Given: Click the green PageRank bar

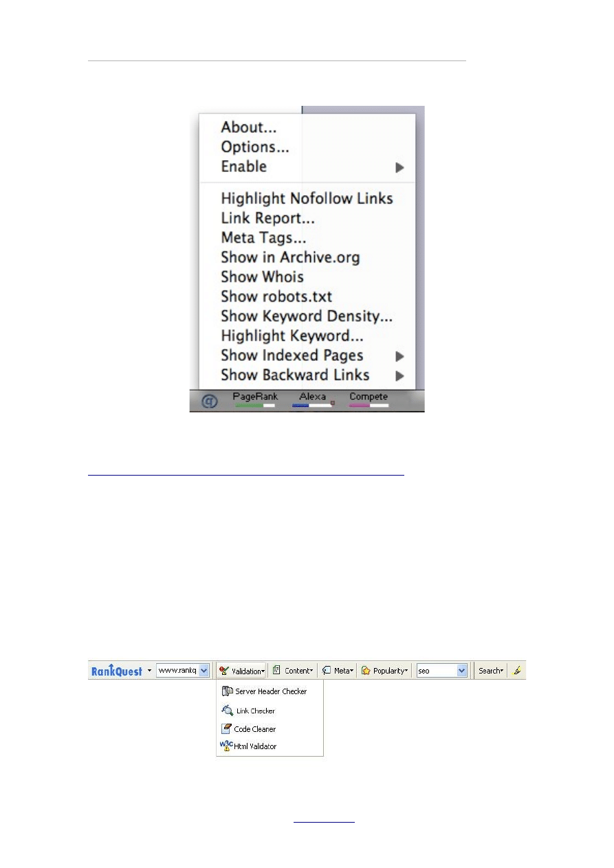Looking at the screenshot, I should (254, 406).
